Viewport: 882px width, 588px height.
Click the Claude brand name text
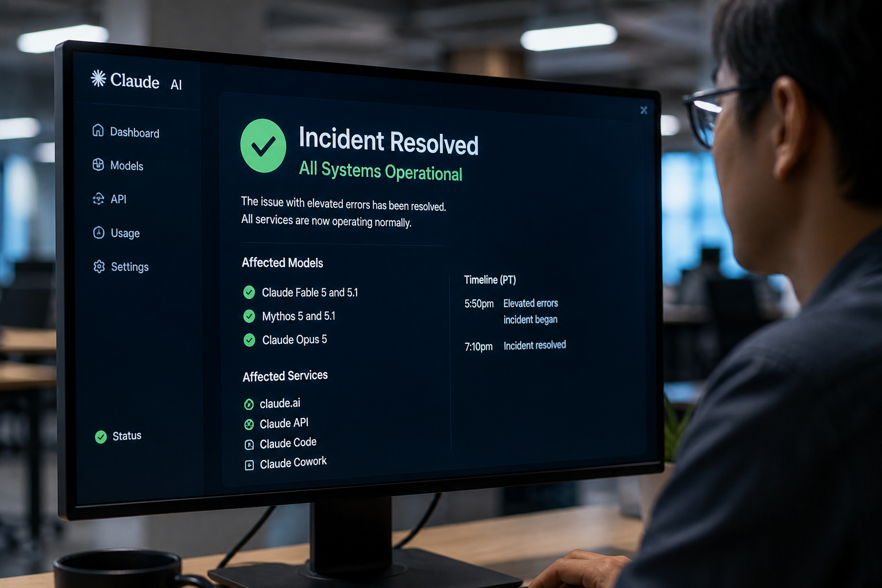(134, 81)
